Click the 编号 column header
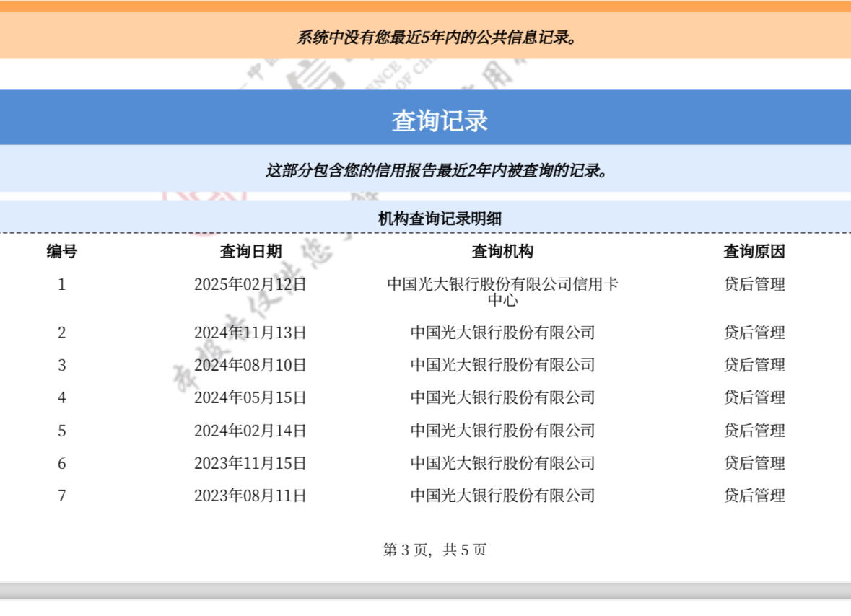Image resolution: width=851 pixels, height=616 pixels. [62, 252]
